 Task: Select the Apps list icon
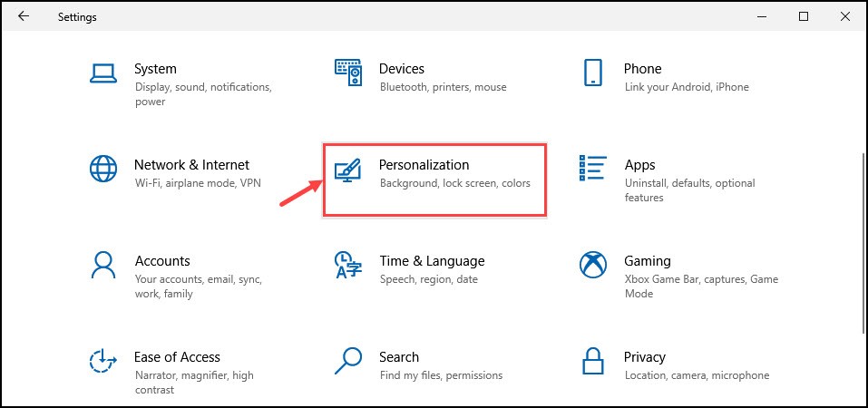click(592, 168)
